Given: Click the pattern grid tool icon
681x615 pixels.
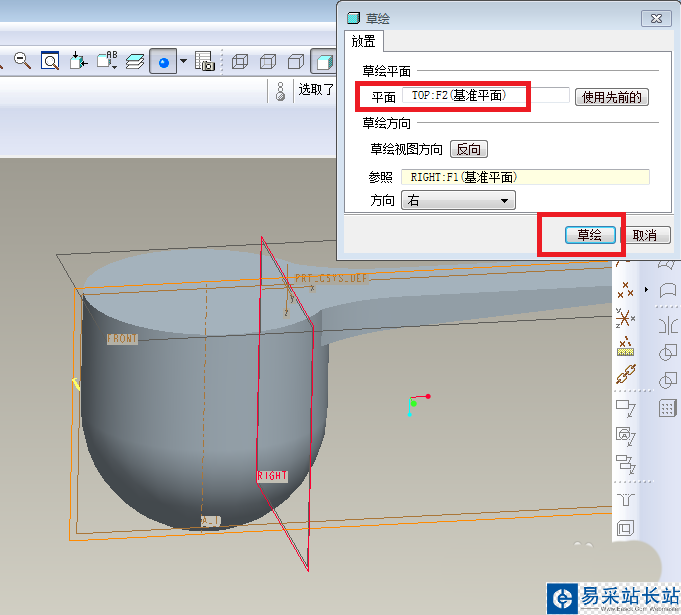Looking at the screenshot, I should 668,408.
